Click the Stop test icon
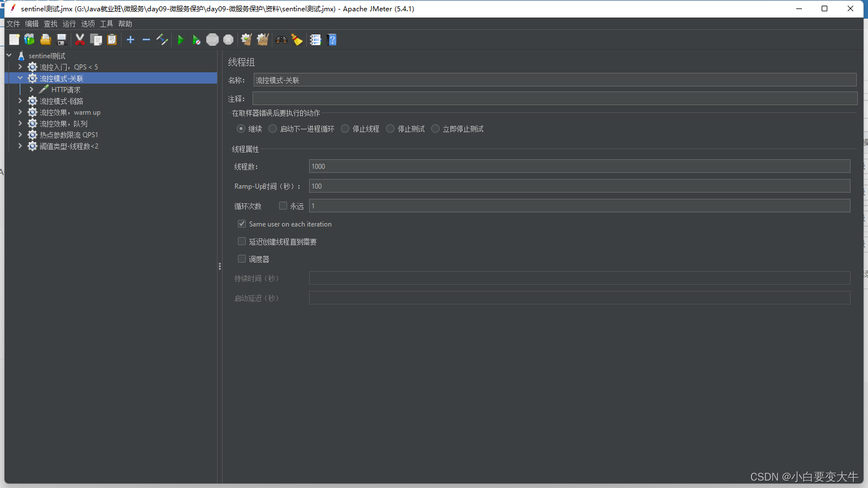This screenshot has width=868, height=488. click(212, 40)
